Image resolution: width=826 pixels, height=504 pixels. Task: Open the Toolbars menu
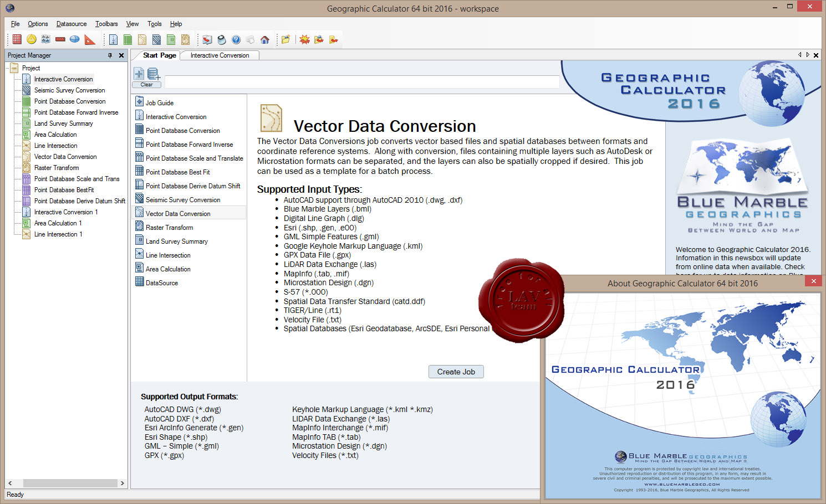[106, 24]
